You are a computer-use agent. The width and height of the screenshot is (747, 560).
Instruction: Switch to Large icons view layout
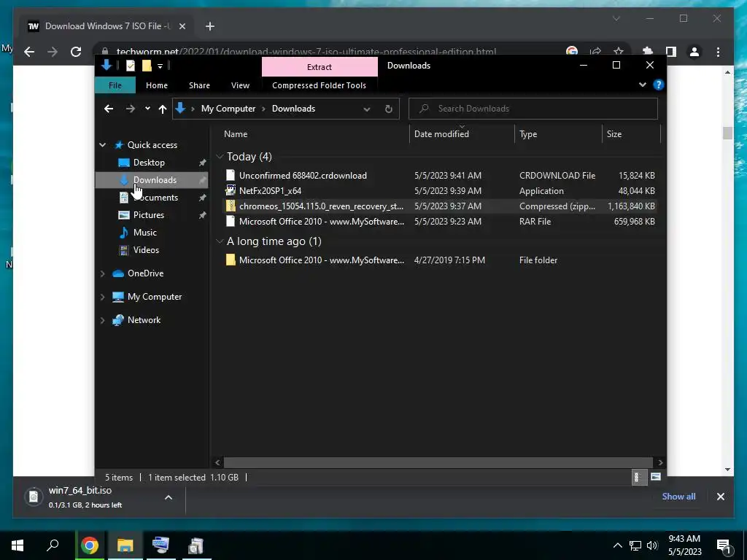tap(656, 477)
